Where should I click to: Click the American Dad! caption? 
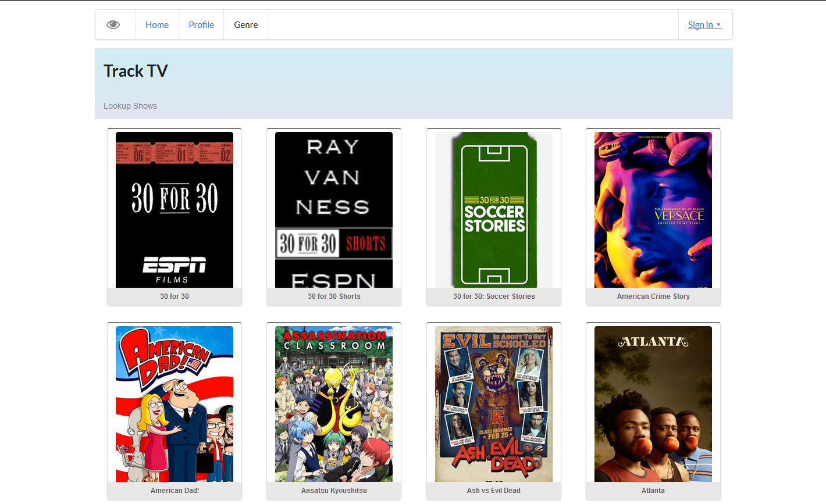click(175, 491)
